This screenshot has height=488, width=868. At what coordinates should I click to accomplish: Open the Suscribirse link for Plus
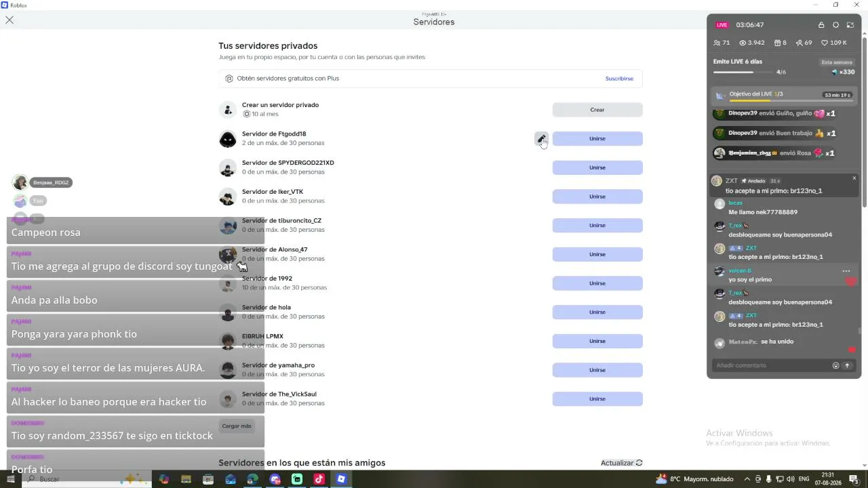(619, 79)
